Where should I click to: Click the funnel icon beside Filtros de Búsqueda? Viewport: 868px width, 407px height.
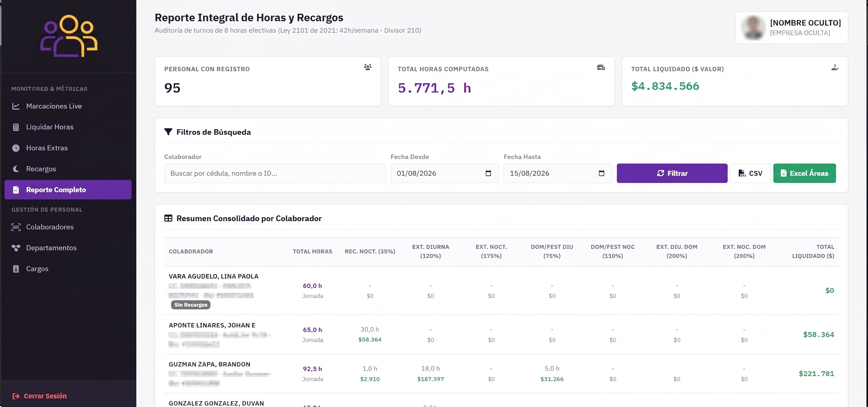pos(168,132)
